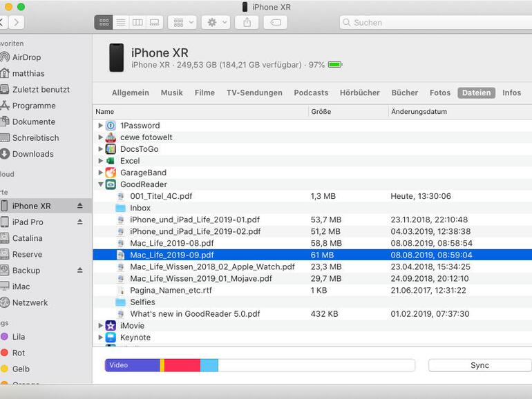Sort by the Größe column header
The width and height of the screenshot is (532, 399).
pyautogui.click(x=348, y=112)
